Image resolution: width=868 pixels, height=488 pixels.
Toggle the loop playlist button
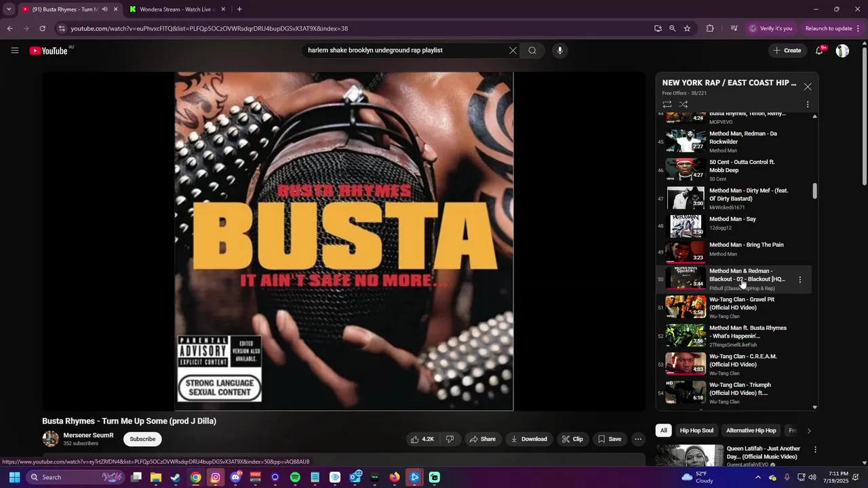[x=667, y=104]
